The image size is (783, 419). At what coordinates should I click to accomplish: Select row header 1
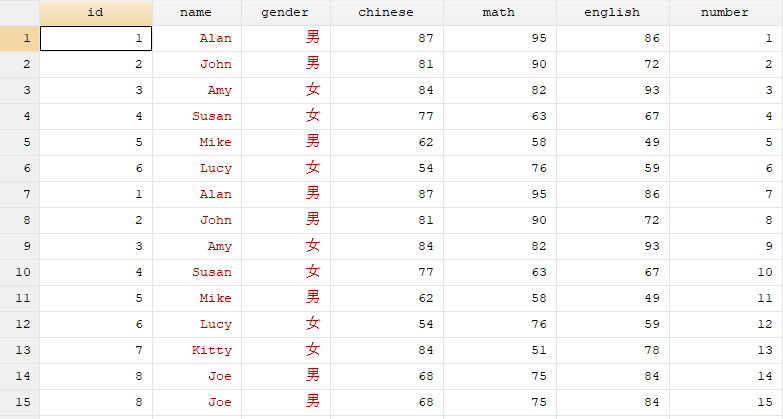19,38
